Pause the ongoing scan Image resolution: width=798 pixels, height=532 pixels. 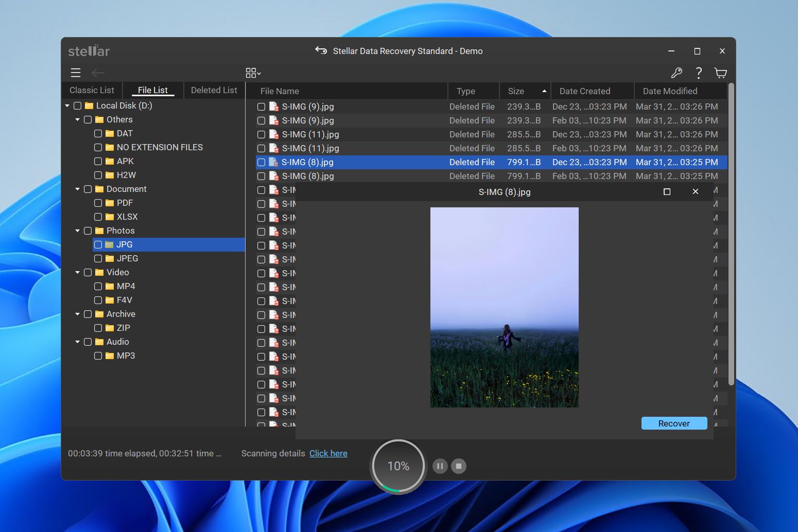[440, 466]
